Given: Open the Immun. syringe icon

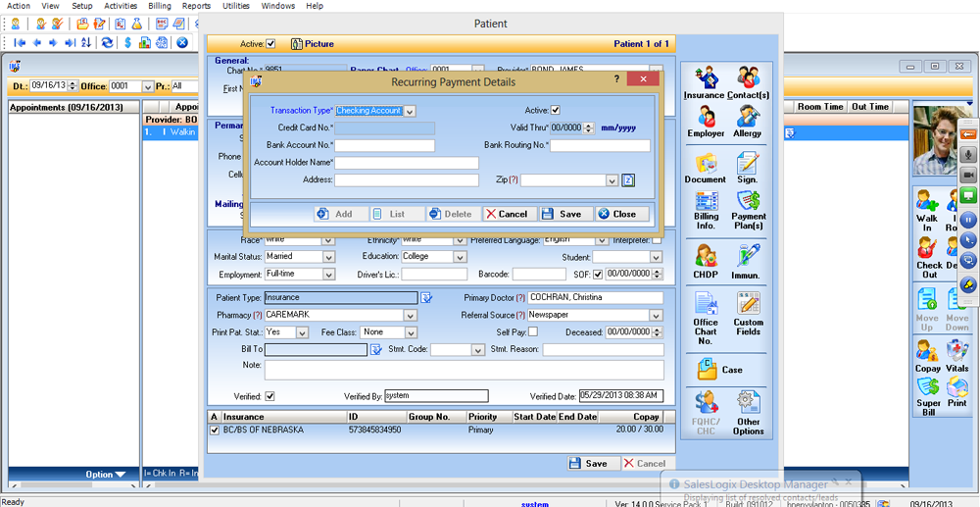Looking at the screenshot, I should coord(748,261).
